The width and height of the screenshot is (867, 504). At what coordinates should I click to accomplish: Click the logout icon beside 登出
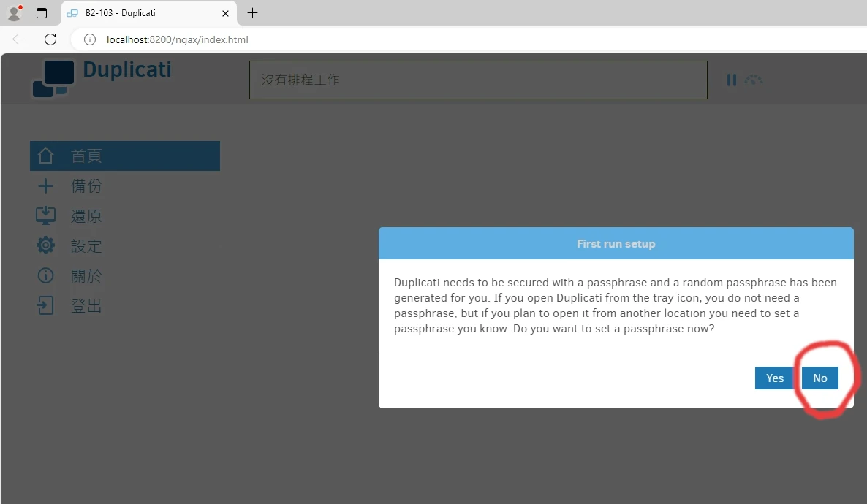[x=45, y=306]
